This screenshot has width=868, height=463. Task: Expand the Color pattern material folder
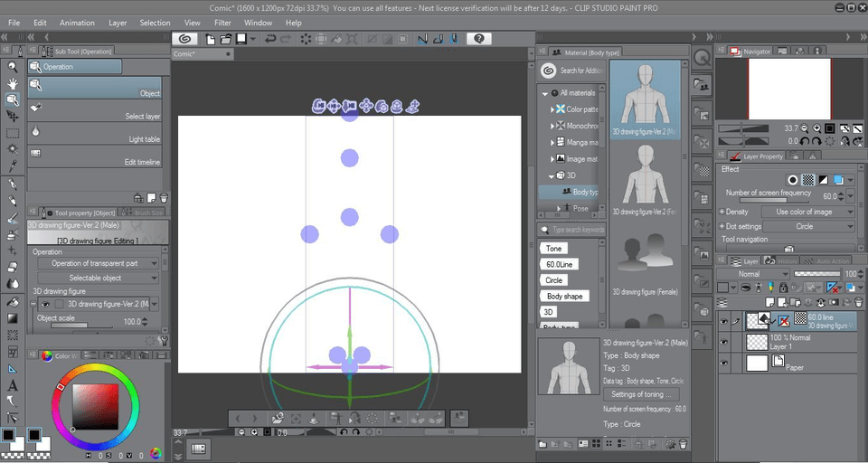pos(552,109)
